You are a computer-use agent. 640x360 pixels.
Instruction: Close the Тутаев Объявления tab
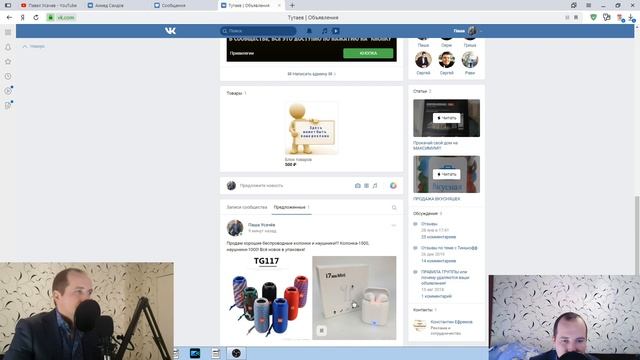279,5
